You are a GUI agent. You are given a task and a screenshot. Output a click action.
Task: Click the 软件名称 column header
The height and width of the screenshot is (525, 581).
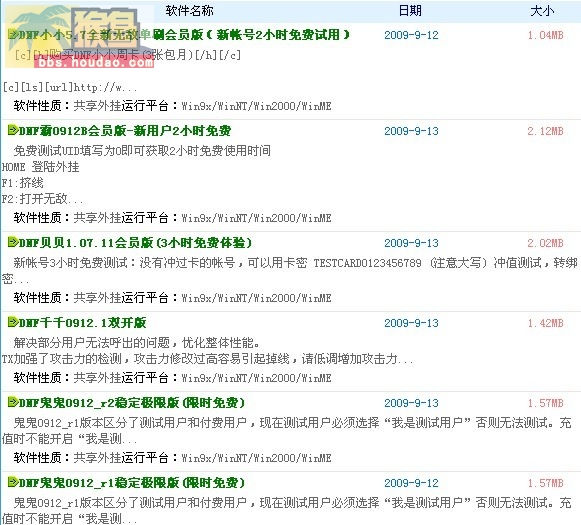(189, 10)
